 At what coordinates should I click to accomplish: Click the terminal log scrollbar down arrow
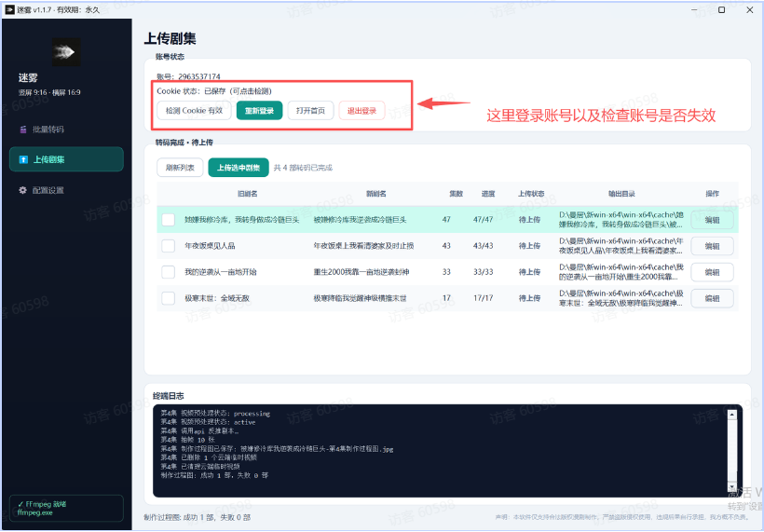click(x=731, y=486)
